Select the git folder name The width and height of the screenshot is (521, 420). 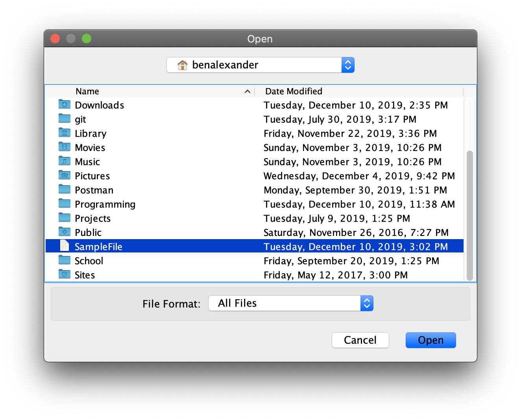point(80,120)
